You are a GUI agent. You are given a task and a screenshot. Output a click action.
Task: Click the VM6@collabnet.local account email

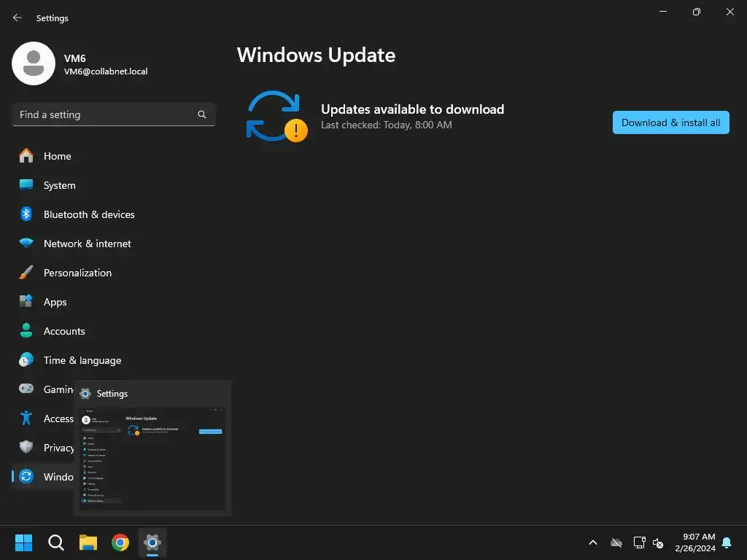coord(106,71)
